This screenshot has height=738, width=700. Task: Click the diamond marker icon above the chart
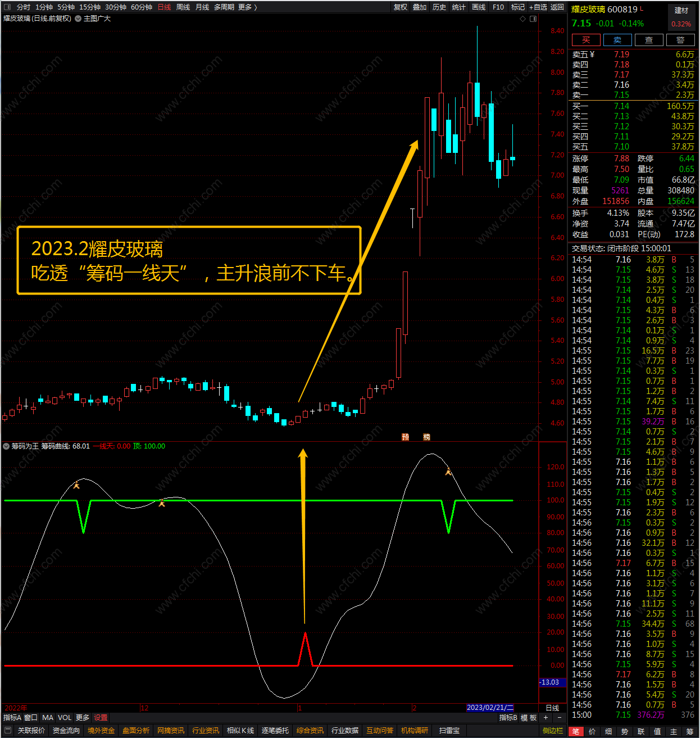[522, 19]
